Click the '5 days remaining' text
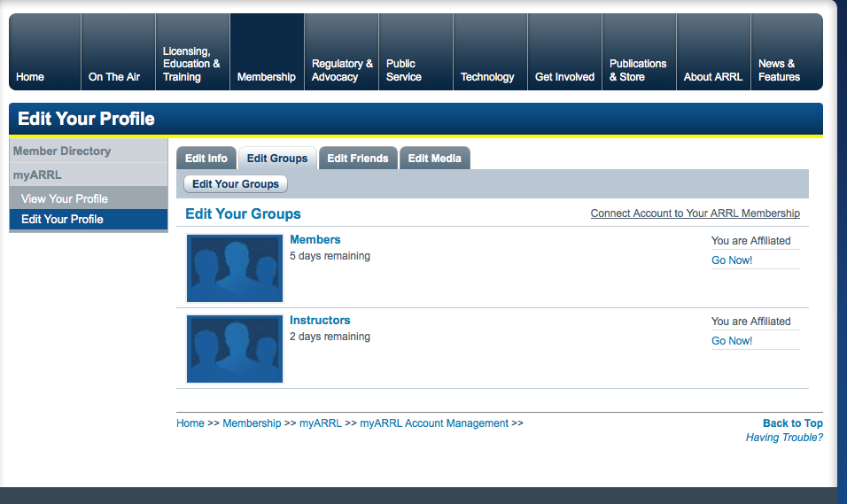The image size is (847, 504). coord(330,255)
